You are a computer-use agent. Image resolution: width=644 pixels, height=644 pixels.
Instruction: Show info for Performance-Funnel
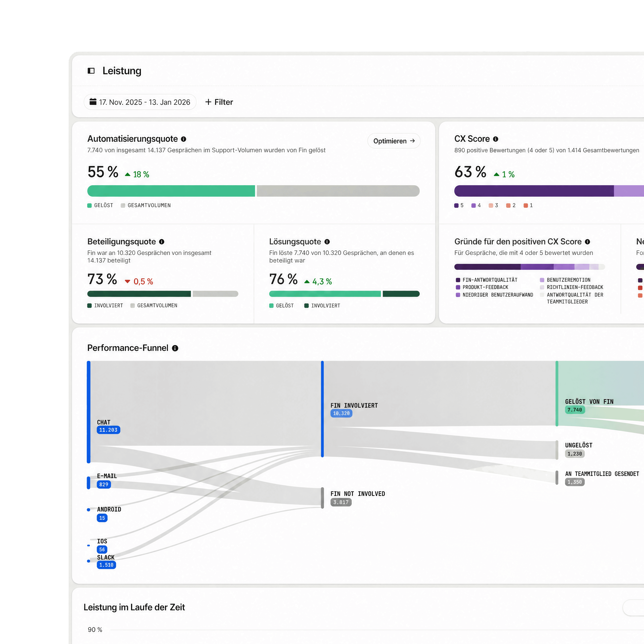click(175, 348)
